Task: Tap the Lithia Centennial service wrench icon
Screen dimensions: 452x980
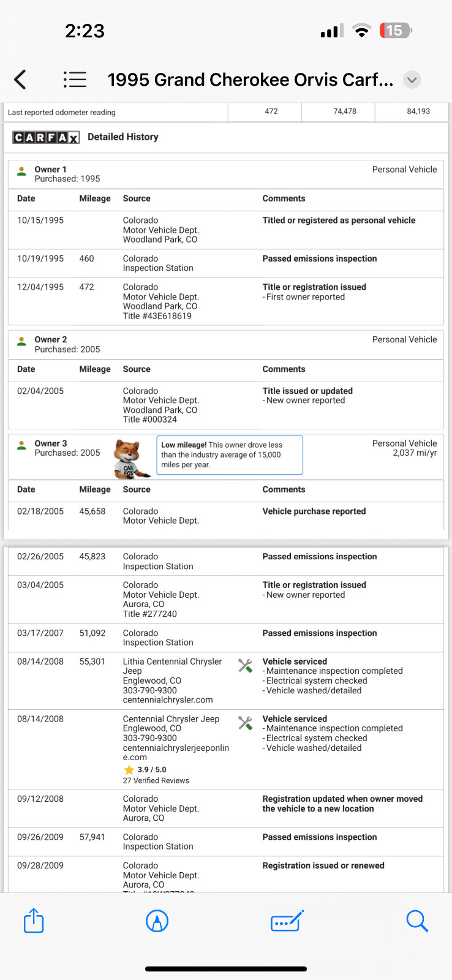Action: (x=245, y=666)
